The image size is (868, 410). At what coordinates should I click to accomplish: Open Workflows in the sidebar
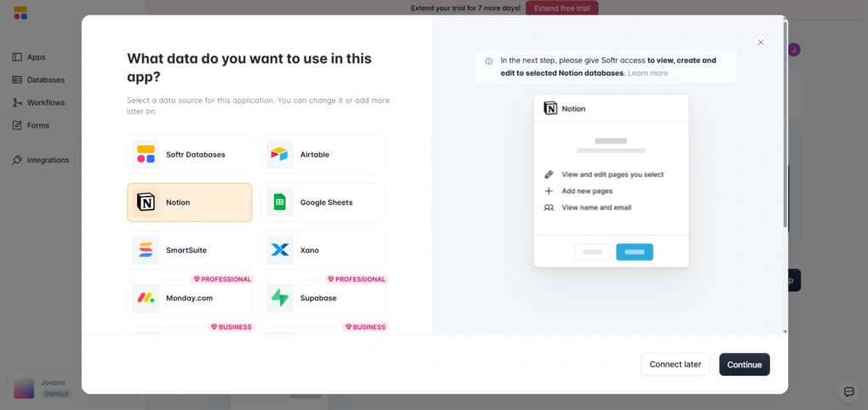click(x=45, y=103)
